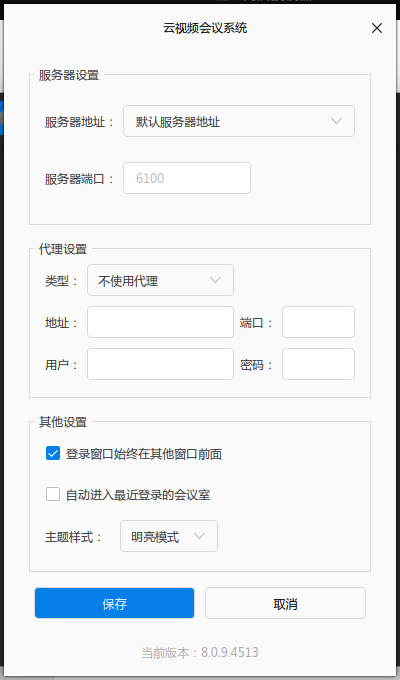Click the 取消 button
This screenshot has height=680, width=400.
(285, 603)
